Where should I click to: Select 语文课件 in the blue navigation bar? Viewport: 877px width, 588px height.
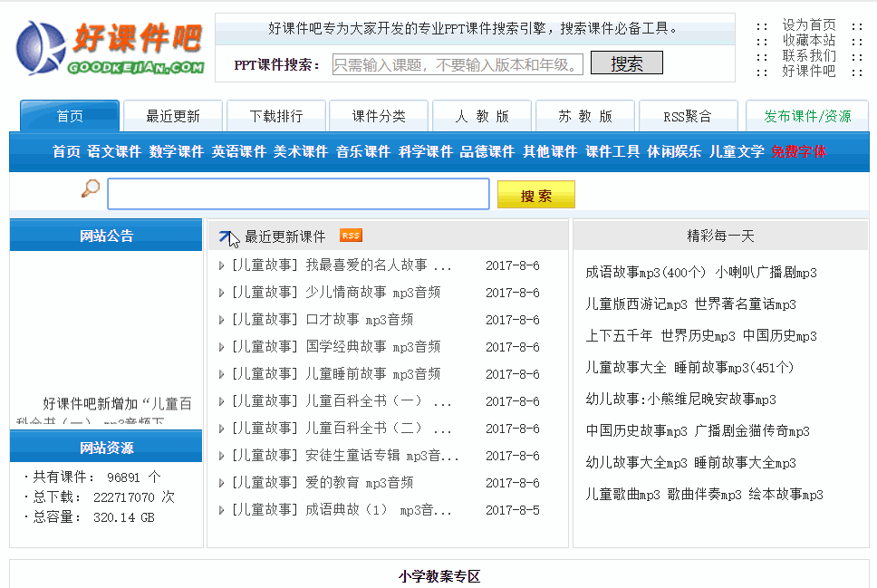[x=114, y=151]
